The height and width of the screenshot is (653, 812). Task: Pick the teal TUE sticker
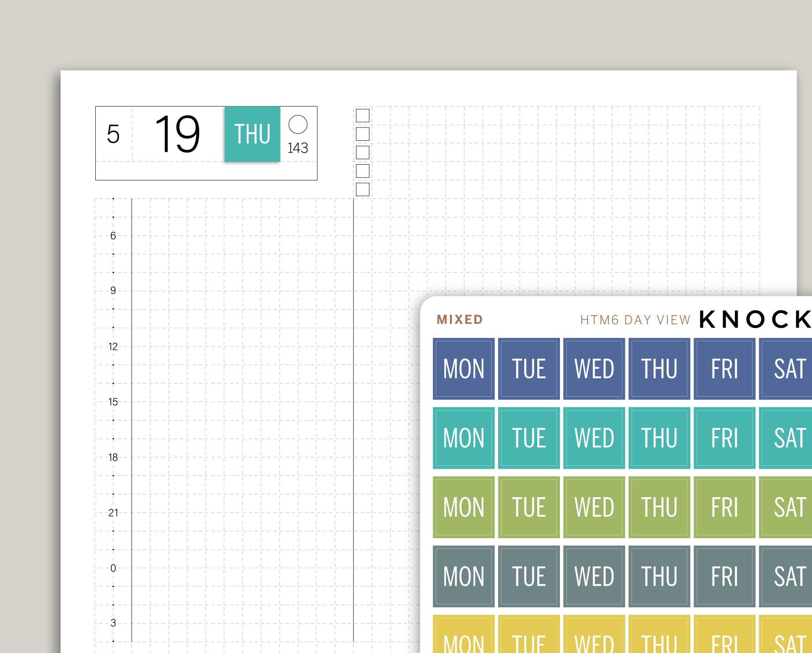tap(529, 438)
